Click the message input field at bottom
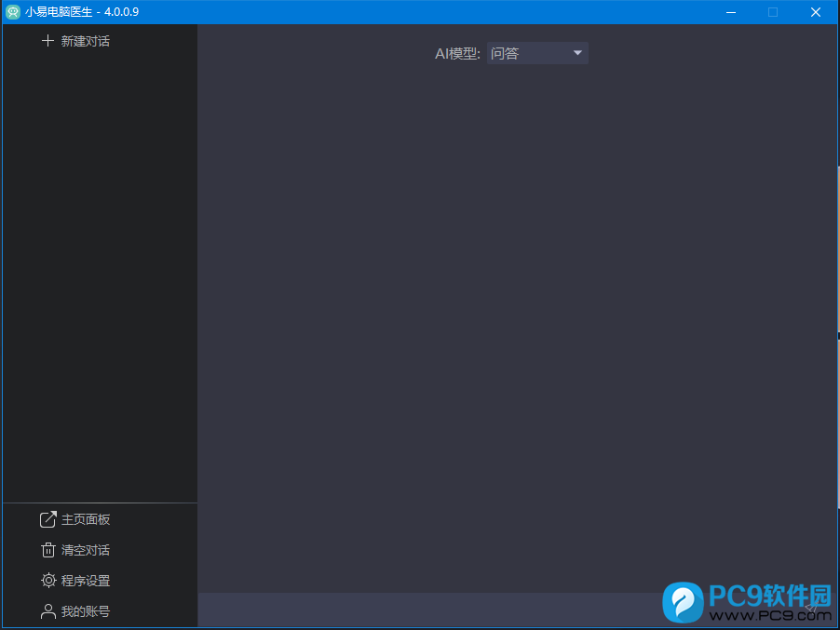 517,610
